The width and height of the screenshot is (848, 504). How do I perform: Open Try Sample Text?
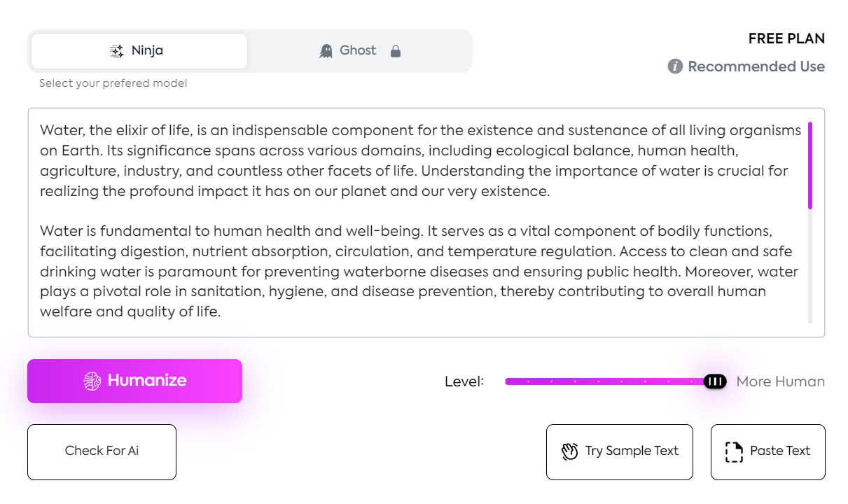(619, 451)
